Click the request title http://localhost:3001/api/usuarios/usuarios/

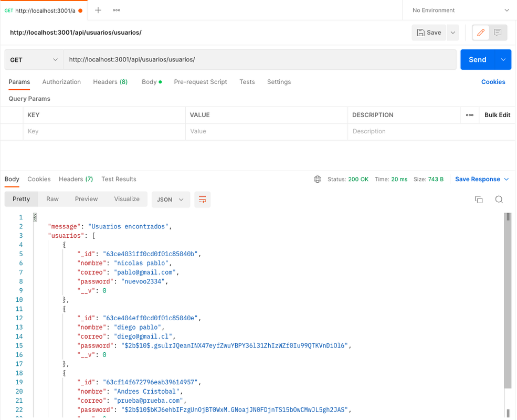click(76, 33)
